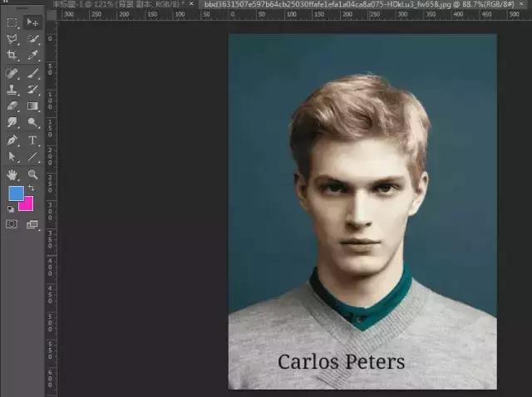Select the Hand tool
The height and width of the screenshot is (397, 532).
coord(12,174)
